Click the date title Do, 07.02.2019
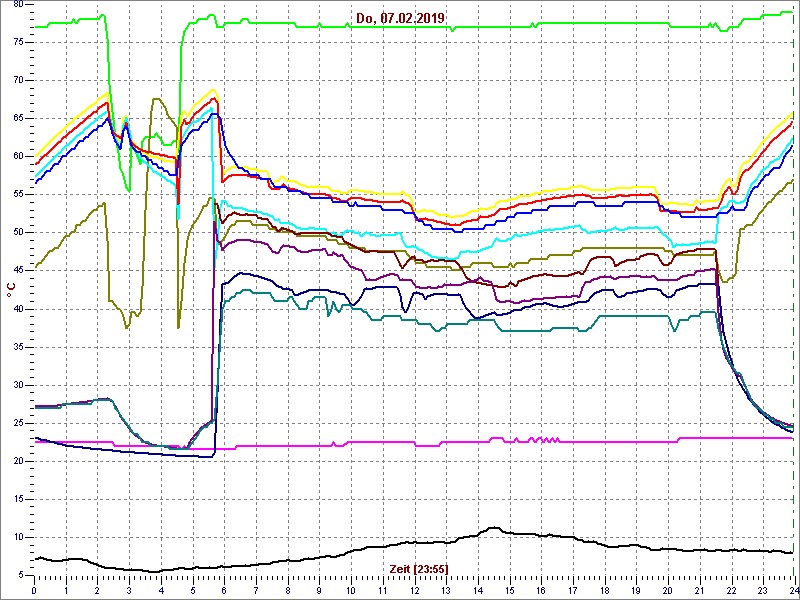Image resolution: width=800 pixels, height=600 pixels. point(401,18)
